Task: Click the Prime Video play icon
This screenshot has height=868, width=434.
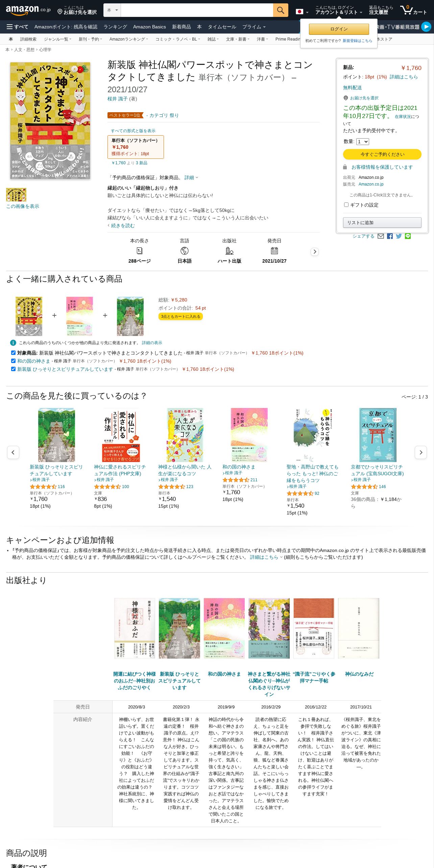Action: point(426,27)
